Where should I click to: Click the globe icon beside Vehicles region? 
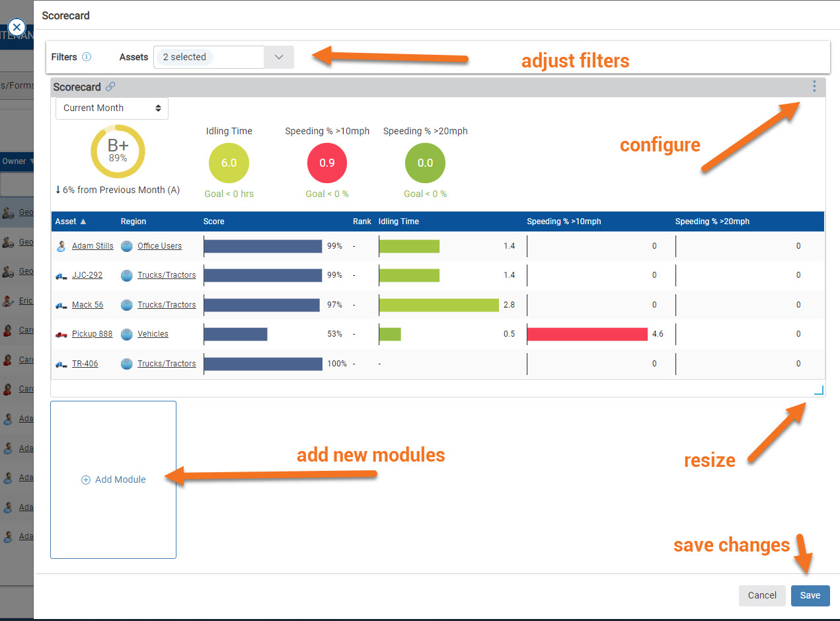(126, 334)
